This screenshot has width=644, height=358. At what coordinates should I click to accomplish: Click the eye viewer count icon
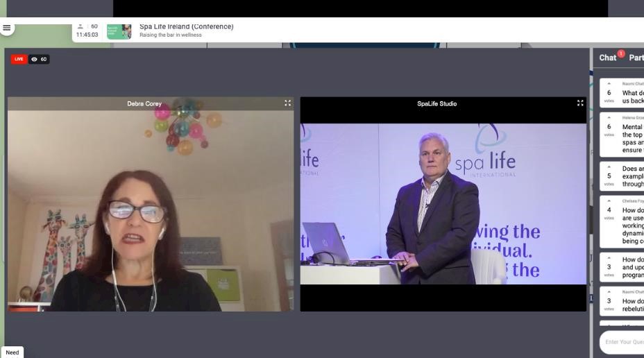click(x=34, y=59)
